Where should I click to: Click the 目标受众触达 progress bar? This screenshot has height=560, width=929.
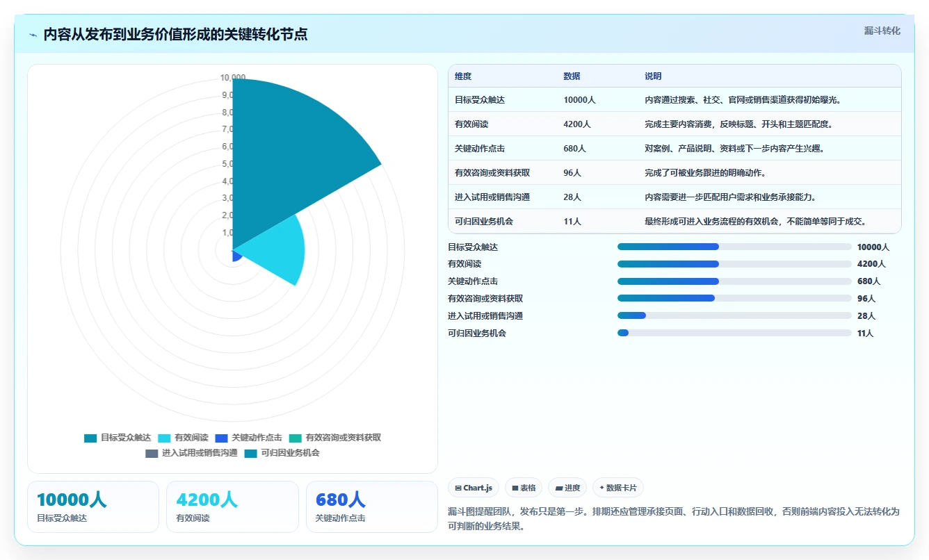[734, 247]
